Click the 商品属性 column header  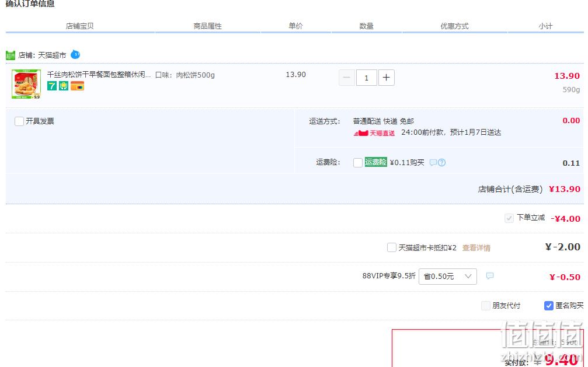tap(207, 26)
